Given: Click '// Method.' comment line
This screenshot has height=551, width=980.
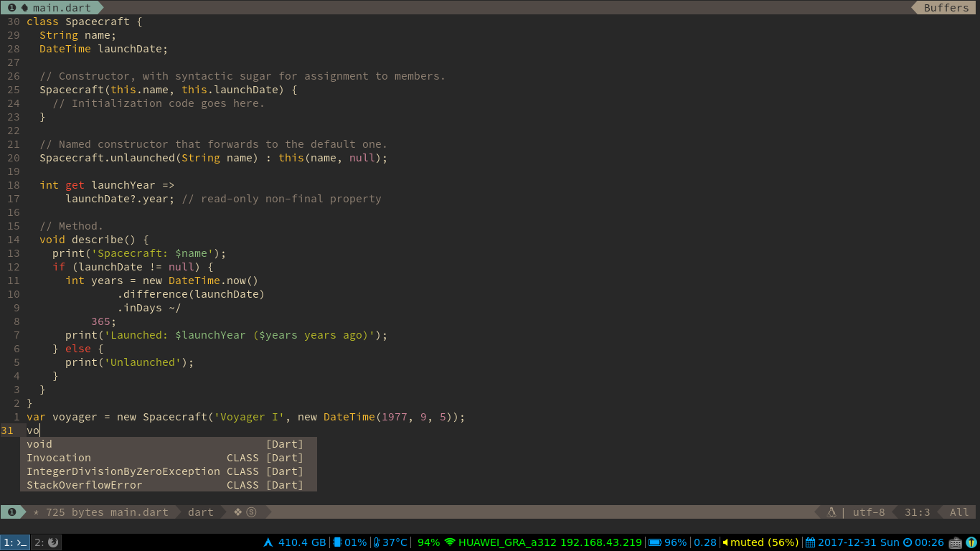Looking at the screenshot, I should 72,226.
